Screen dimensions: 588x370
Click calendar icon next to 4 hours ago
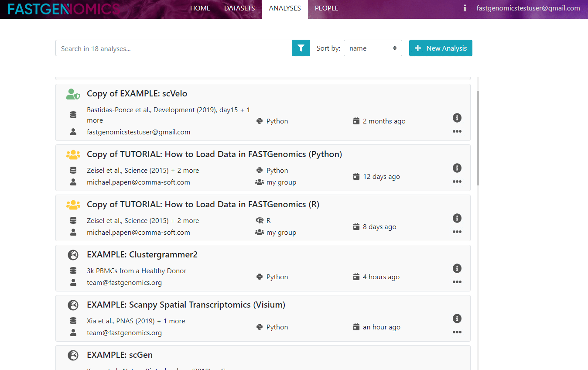coord(356,277)
